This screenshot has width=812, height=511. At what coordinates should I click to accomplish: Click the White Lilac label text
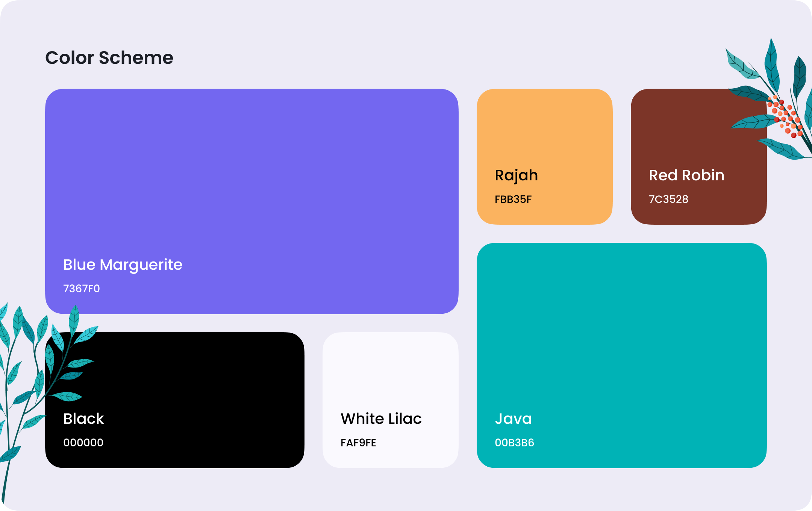click(x=381, y=419)
